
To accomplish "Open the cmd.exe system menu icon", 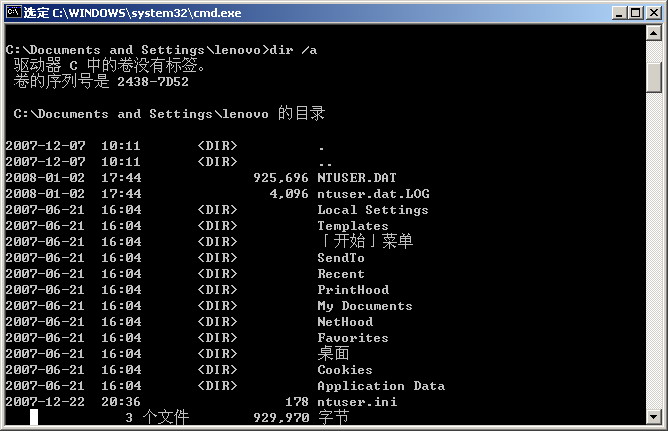I will click(x=12, y=12).
